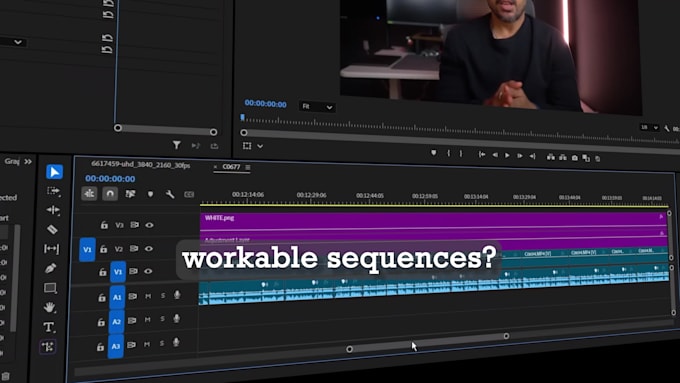Open the C0677 sequence panel menu

248,167
